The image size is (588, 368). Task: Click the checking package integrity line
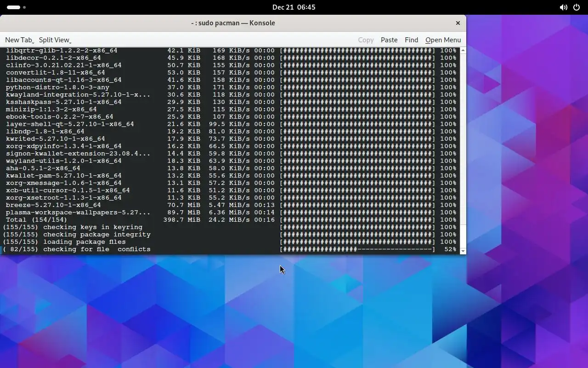(230, 235)
